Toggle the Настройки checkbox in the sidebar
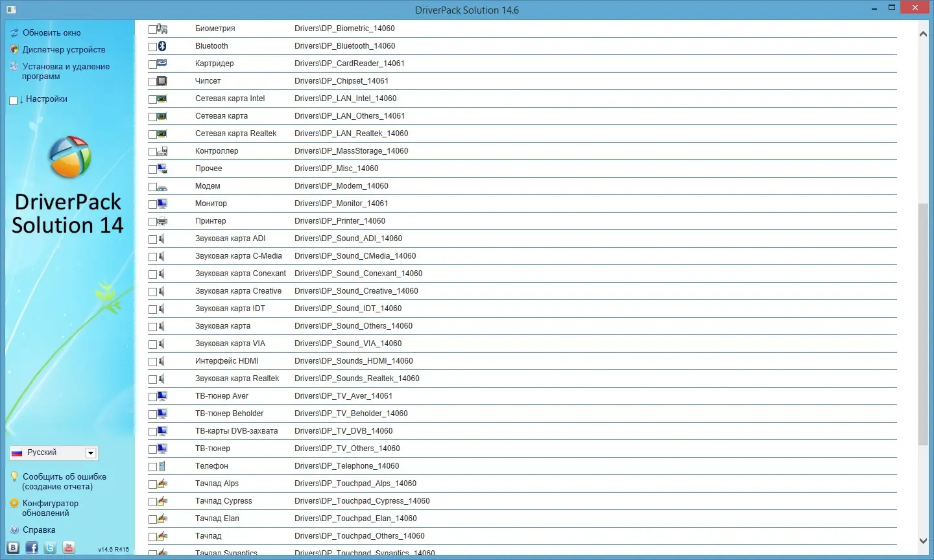 [x=13, y=100]
